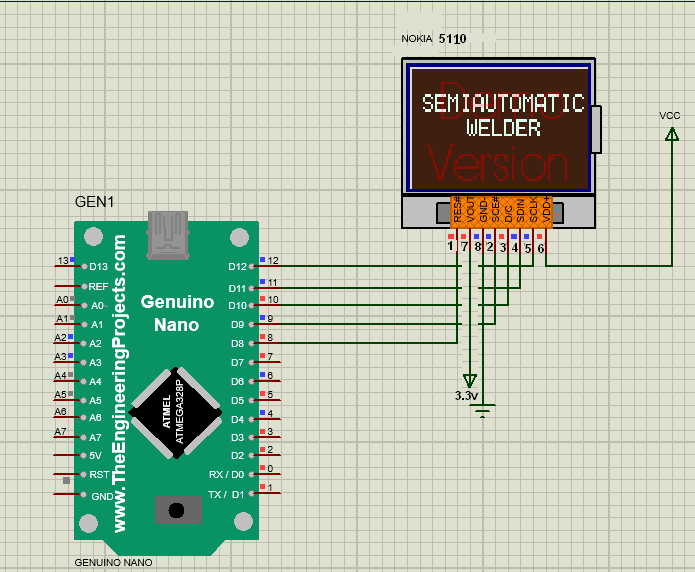The image size is (695, 572).
Task: Select the ground symbol below the LCD
Action: coord(482,411)
